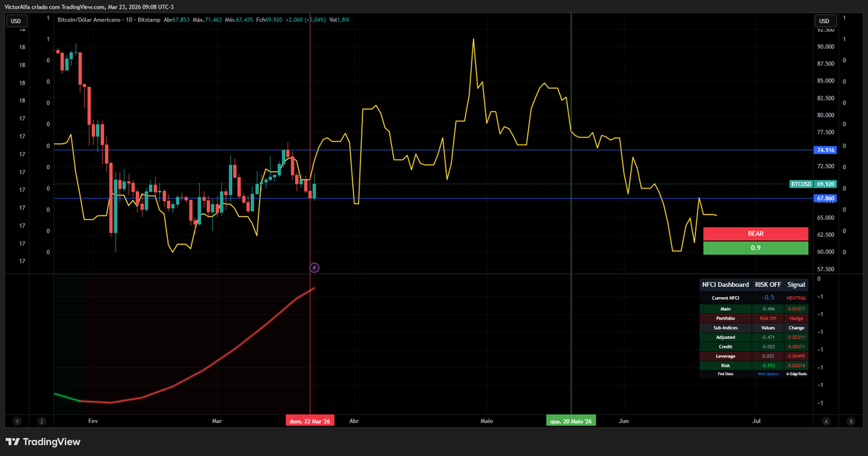Click the Sub-Indices header cell
This screenshot has height=456, width=868.
click(x=726, y=327)
